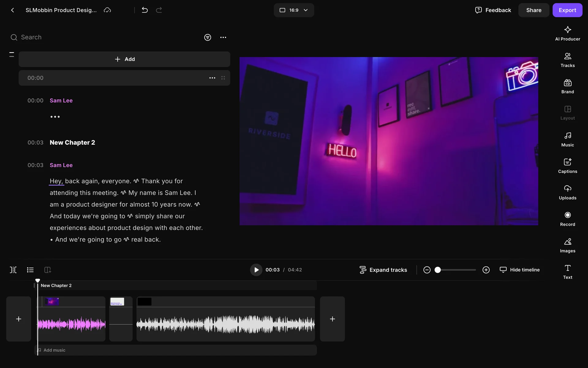
Task: Click the split clip tool icon
Action: pos(13,270)
